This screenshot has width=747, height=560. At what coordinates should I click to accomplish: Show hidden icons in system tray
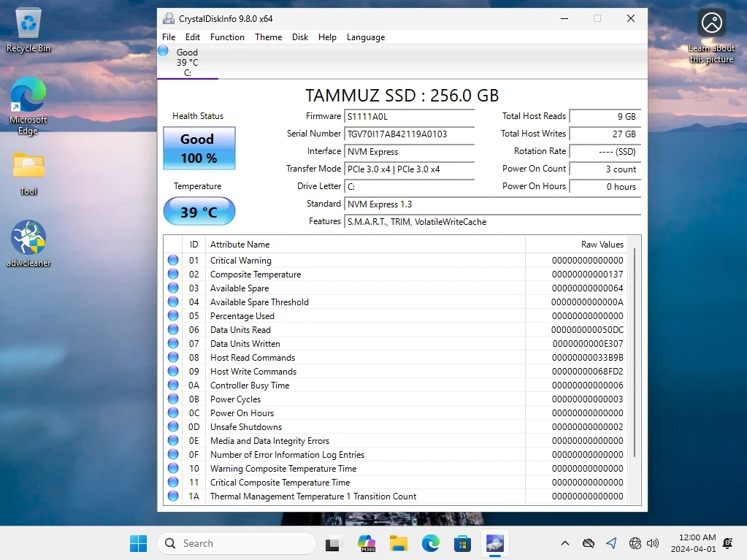click(x=564, y=543)
